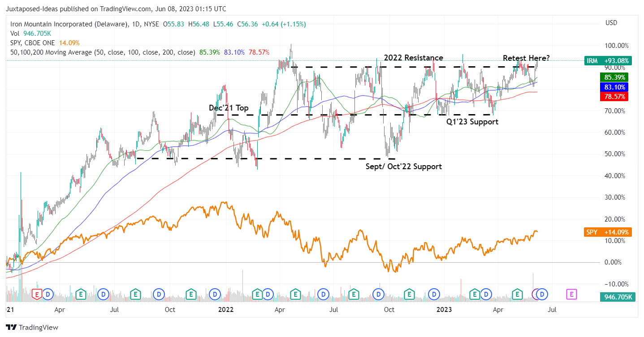Screen dimensions: 644x337
Task: Click the 100.00% axis tick label
Action: (x=616, y=46)
